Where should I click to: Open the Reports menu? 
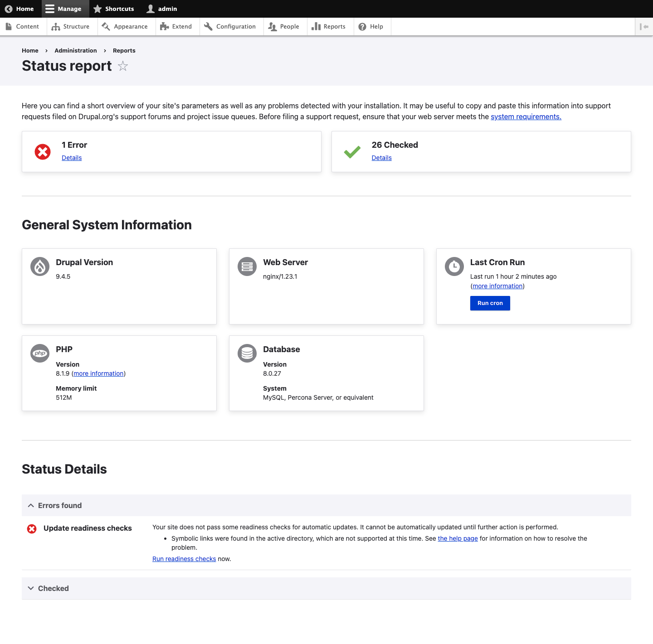tap(330, 26)
